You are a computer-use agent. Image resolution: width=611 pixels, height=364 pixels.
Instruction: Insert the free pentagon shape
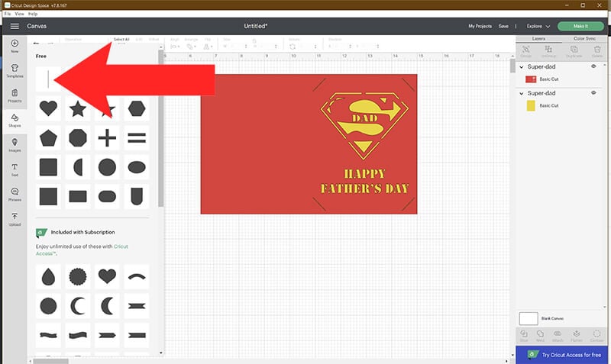click(48, 138)
